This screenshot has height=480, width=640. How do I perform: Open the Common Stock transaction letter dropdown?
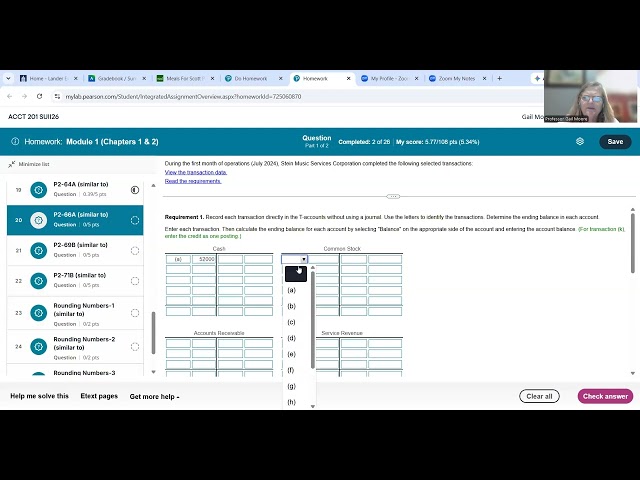294,259
